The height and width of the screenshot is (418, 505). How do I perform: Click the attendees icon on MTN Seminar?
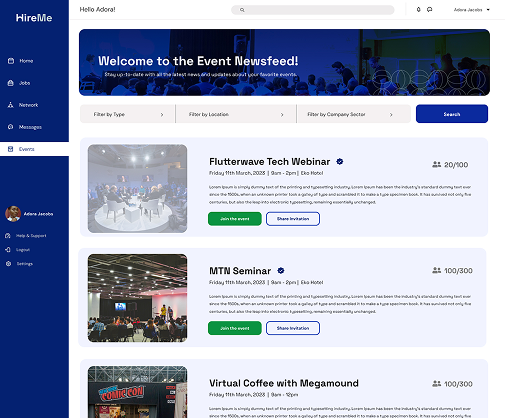[436, 270]
